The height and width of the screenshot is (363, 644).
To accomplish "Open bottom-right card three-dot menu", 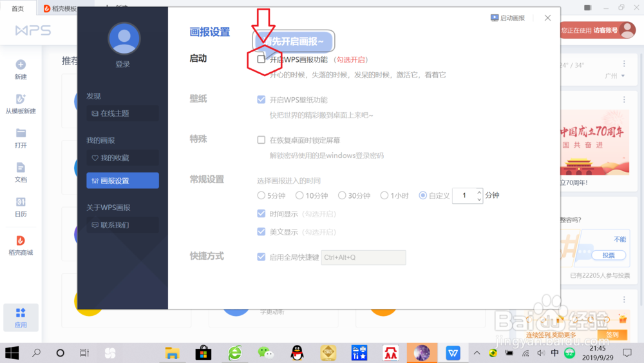I will pyautogui.click(x=624, y=299).
